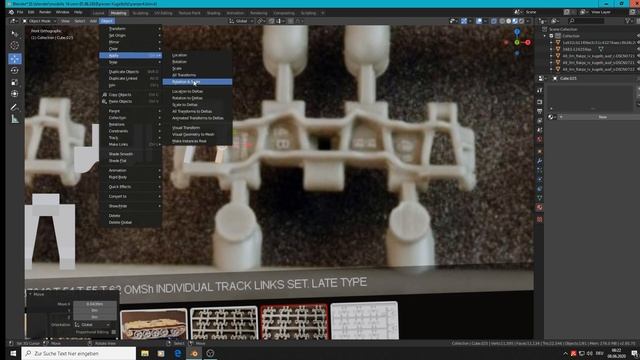The width and height of the screenshot is (640, 360).
Task: Select the Measure ruler tool
Action: point(15,119)
